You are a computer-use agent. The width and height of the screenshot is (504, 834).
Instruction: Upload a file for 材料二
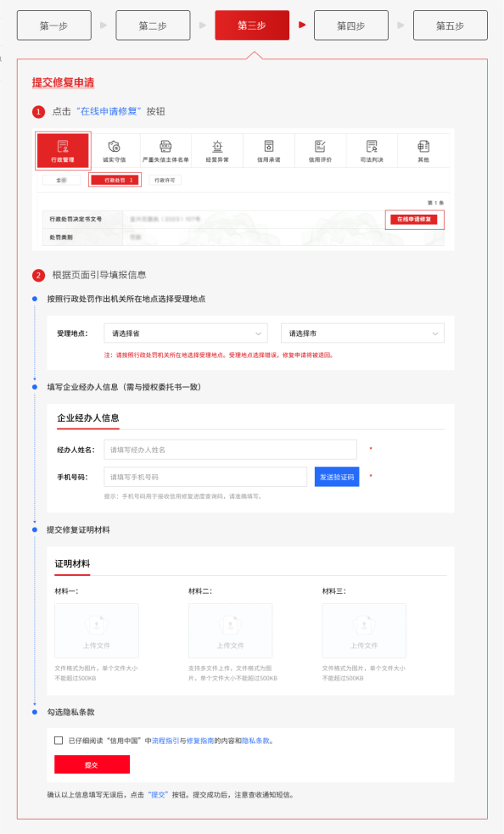click(231, 631)
